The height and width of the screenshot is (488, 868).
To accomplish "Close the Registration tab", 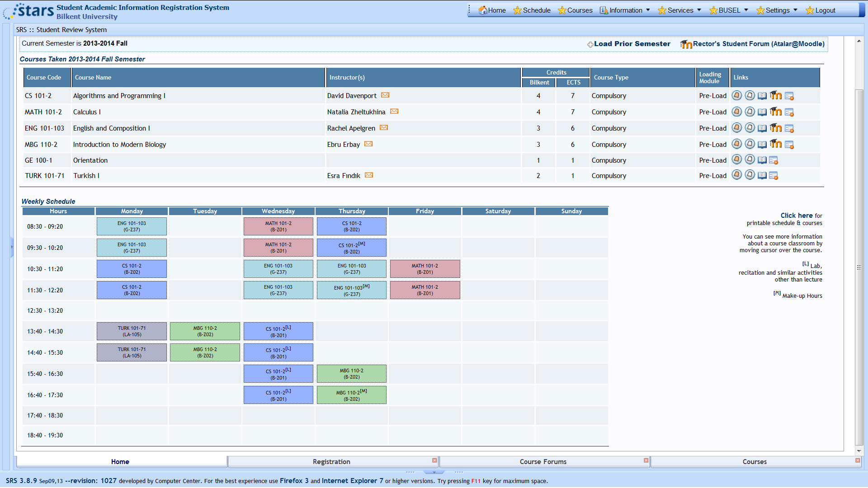I will coord(434,460).
